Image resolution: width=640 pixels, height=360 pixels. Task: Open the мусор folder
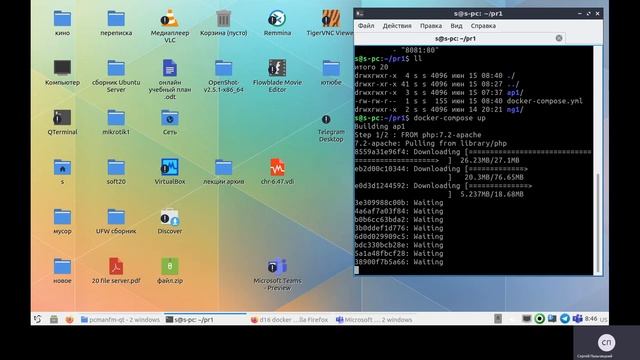pos(62,217)
